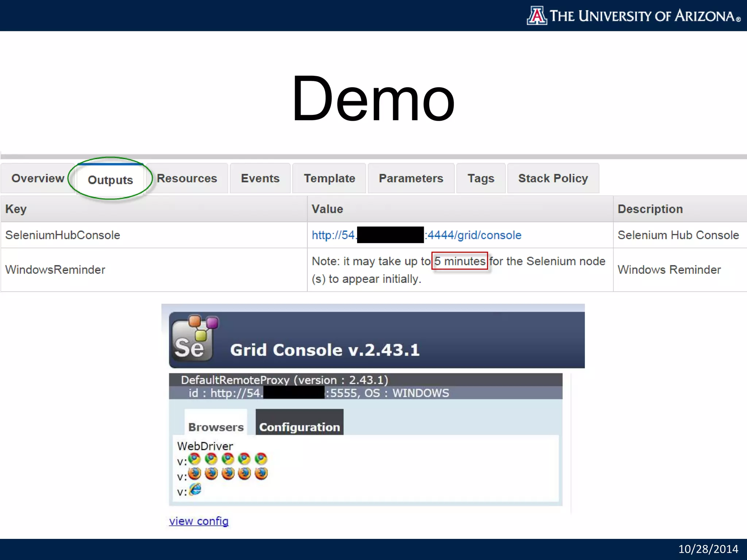
Task: View the Template tab
Action: pos(329,178)
